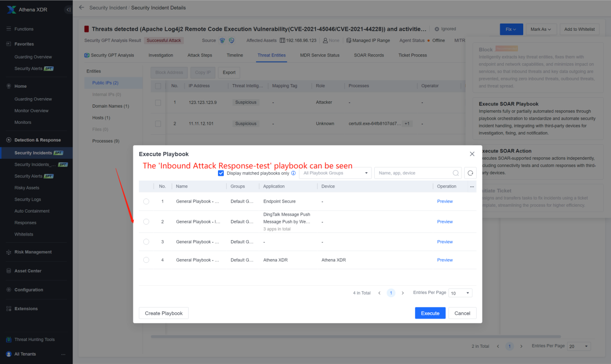The width and height of the screenshot is (611, 364).
Task: Go back using the arrow icon
Action: [82, 7]
